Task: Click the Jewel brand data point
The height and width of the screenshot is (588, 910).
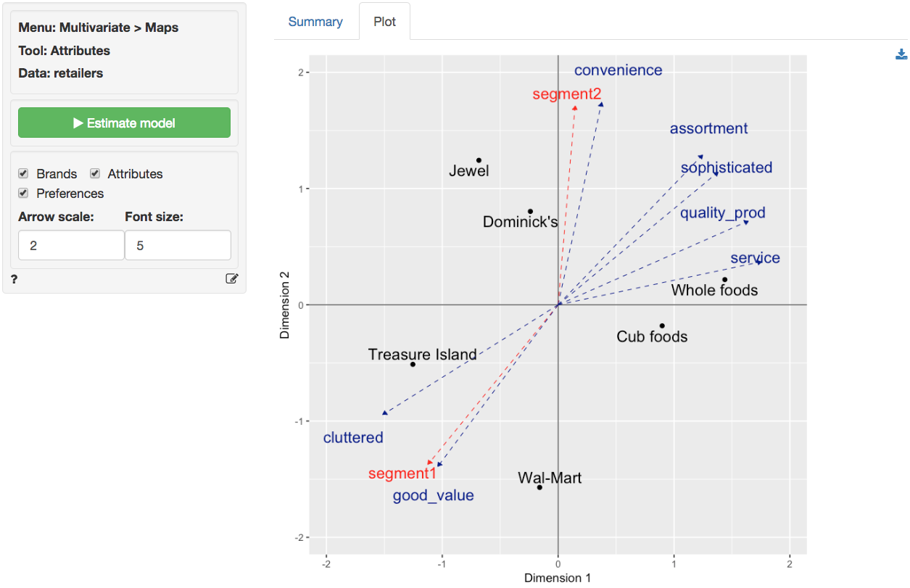Action: coord(479,160)
